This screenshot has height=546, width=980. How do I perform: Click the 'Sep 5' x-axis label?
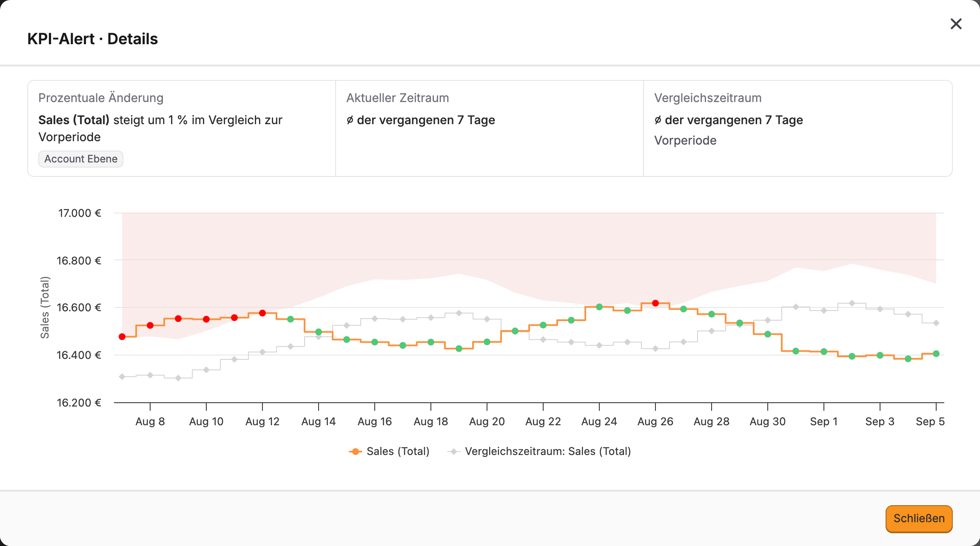click(930, 421)
